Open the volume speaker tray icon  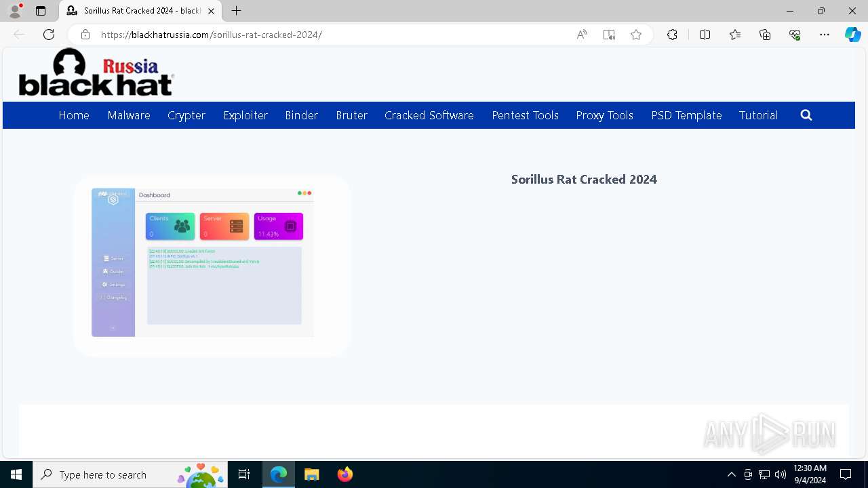tap(781, 474)
